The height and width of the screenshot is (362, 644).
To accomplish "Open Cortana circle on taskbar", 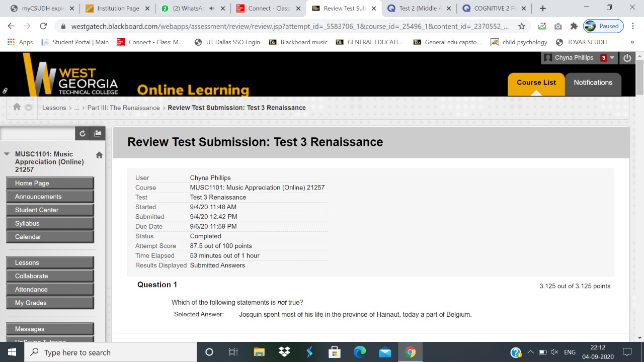I will pyautogui.click(x=209, y=352).
